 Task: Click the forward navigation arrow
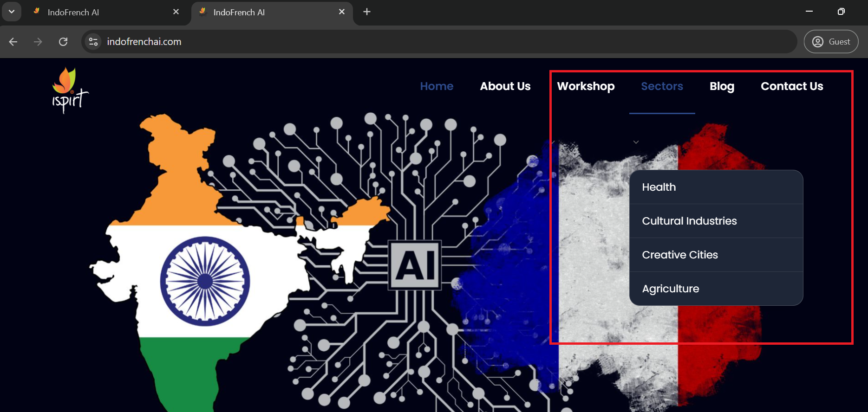tap(38, 42)
